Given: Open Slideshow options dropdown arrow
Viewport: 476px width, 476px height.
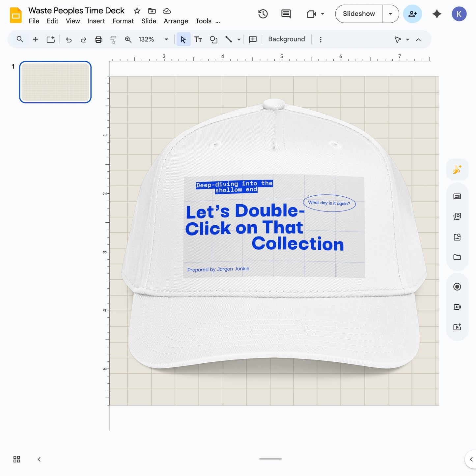Looking at the screenshot, I should click(391, 14).
